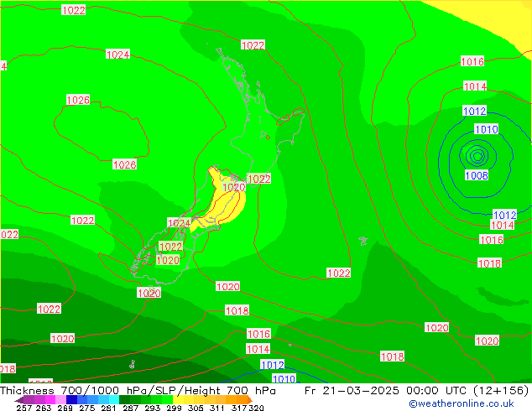Click the legend value 275
Viewport: 532px width, 411px height.
[87, 408]
